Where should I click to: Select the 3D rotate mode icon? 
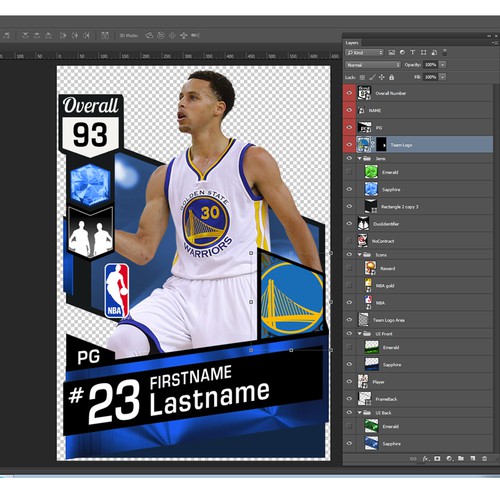(149, 35)
